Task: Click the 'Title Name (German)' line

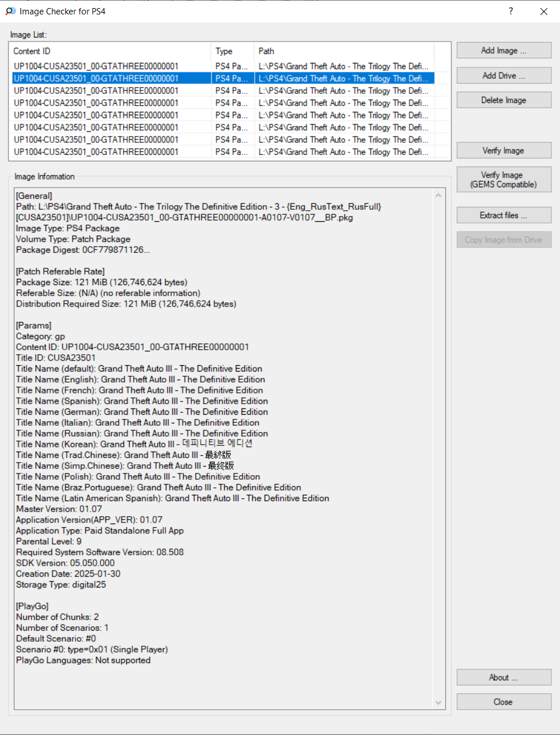Action: click(142, 412)
